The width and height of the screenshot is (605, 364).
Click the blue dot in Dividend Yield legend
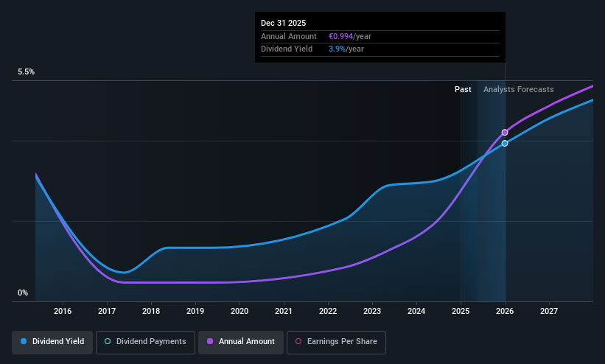(x=24, y=341)
